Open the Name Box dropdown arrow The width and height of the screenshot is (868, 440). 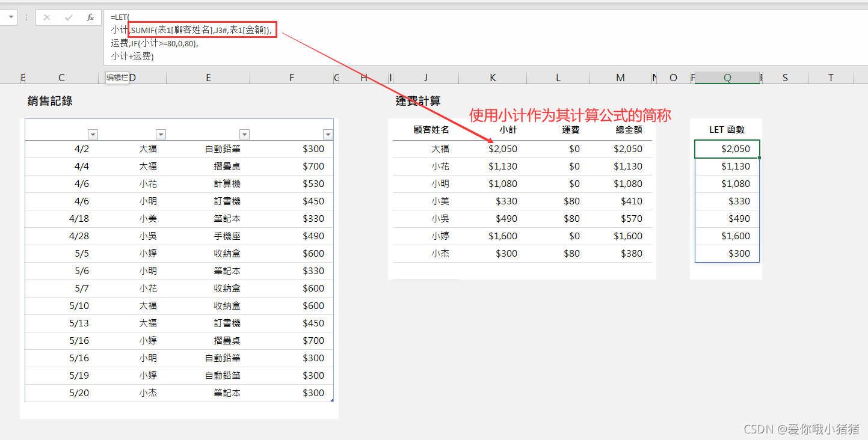pyautogui.click(x=11, y=17)
